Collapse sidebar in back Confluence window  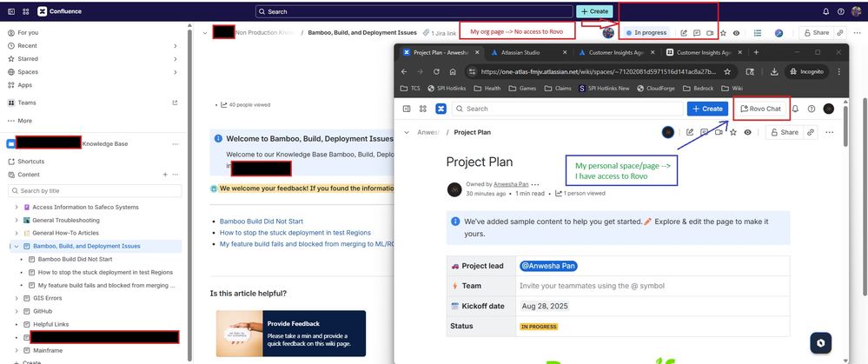(x=11, y=11)
